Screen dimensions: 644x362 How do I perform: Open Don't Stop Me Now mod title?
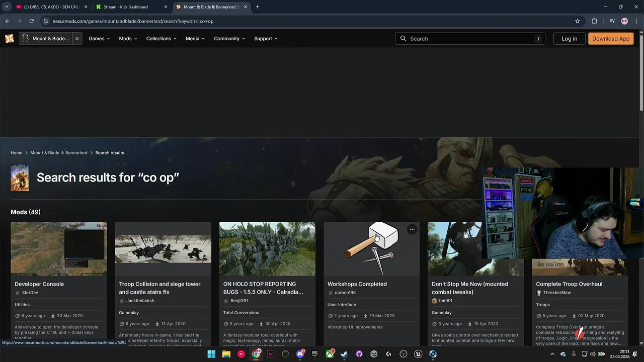click(x=470, y=288)
